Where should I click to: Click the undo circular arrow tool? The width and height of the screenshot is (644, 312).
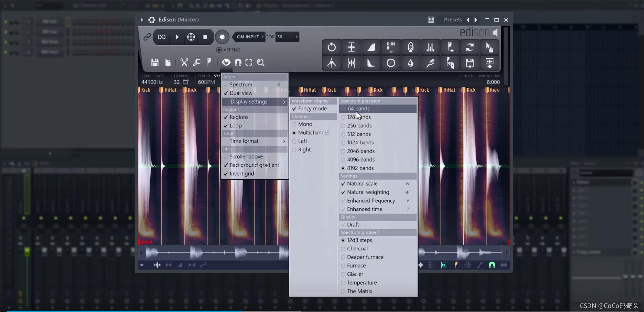pyautogui.click(x=331, y=47)
